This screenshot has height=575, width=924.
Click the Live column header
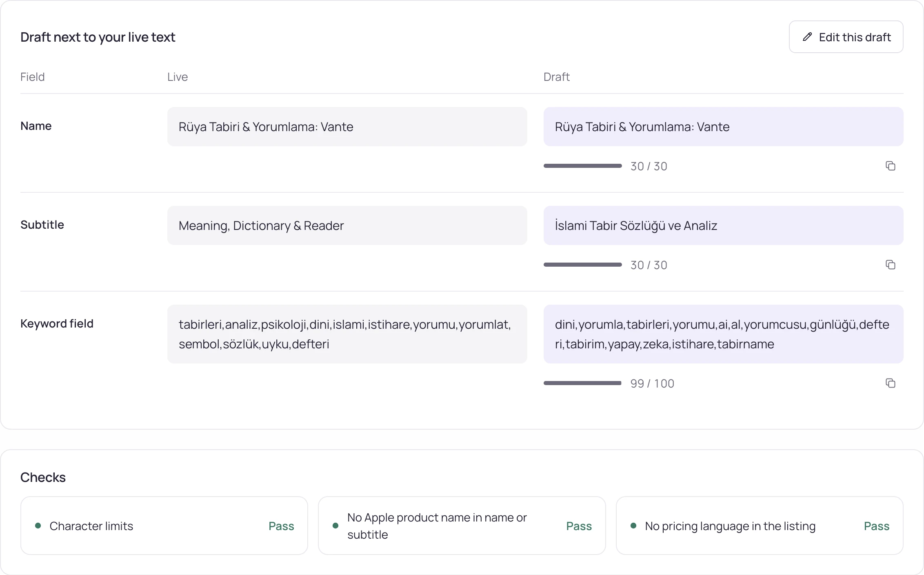tap(178, 77)
